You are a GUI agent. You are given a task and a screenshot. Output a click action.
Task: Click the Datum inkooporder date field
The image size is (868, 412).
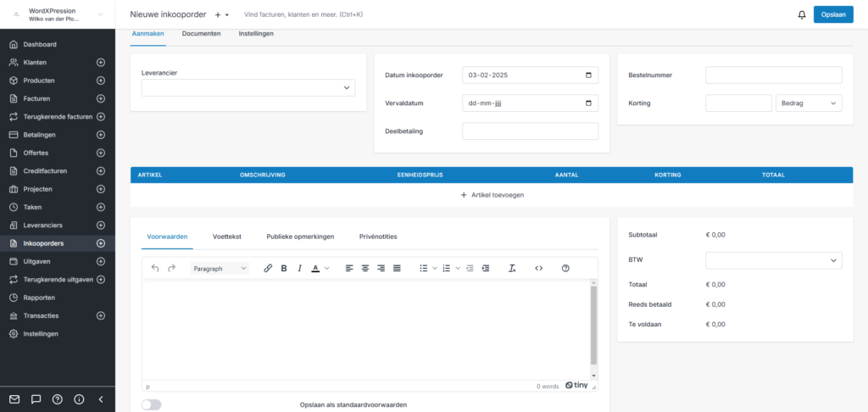coord(530,75)
